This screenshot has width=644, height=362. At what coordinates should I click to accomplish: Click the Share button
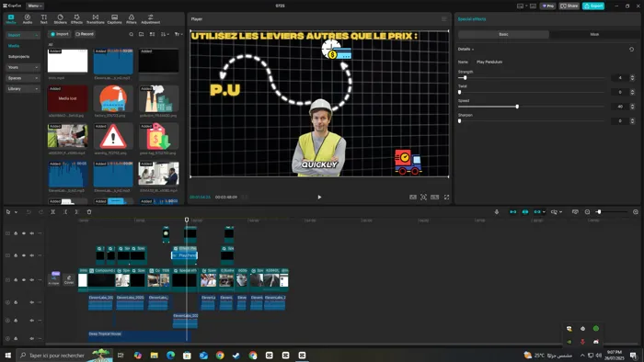(569, 6)
